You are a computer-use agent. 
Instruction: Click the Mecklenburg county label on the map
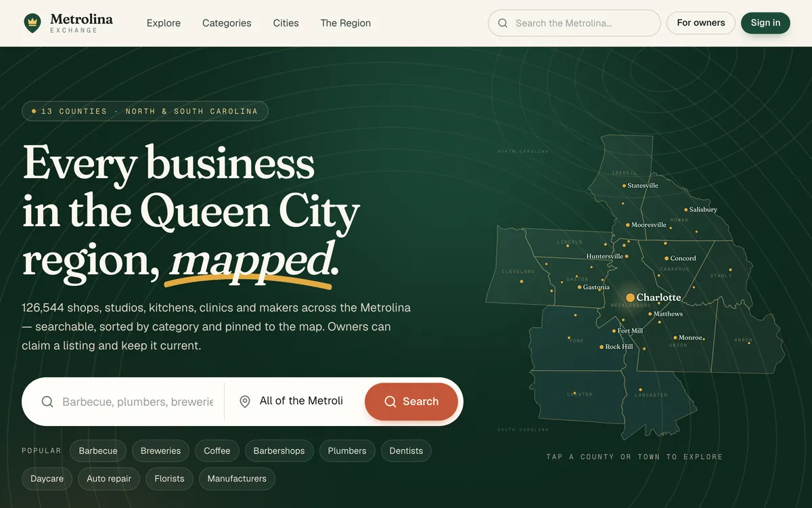(x=631, y=305)
